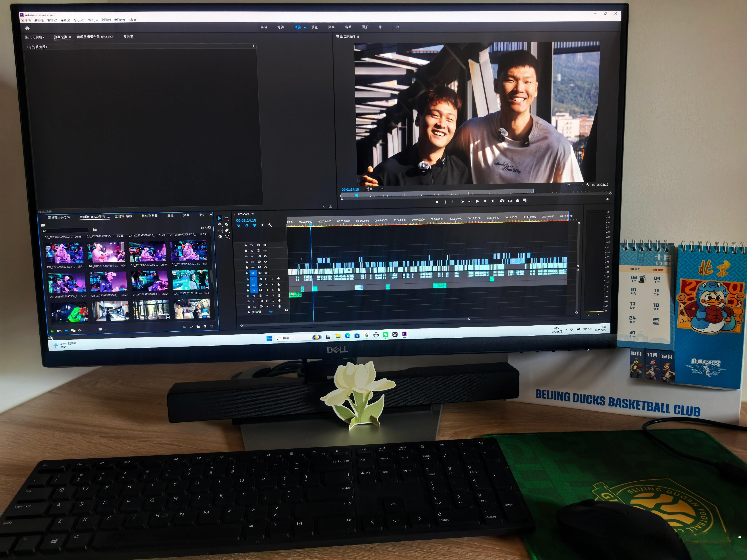Solo audio track A3
Image resolution: width=747 pixels, height=560 pixels.
273,290
